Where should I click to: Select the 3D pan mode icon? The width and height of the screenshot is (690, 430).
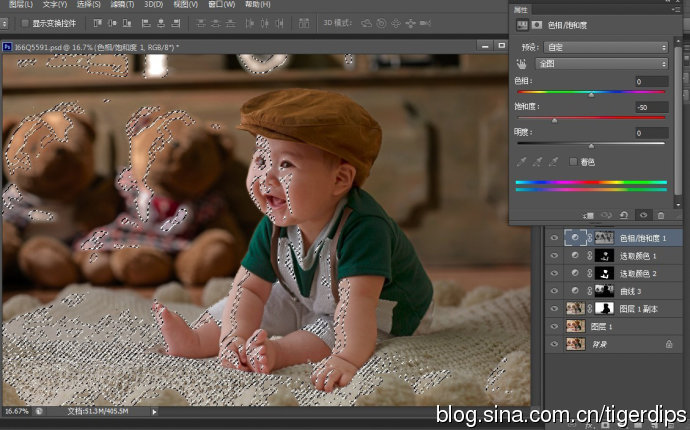click(396, 23)
